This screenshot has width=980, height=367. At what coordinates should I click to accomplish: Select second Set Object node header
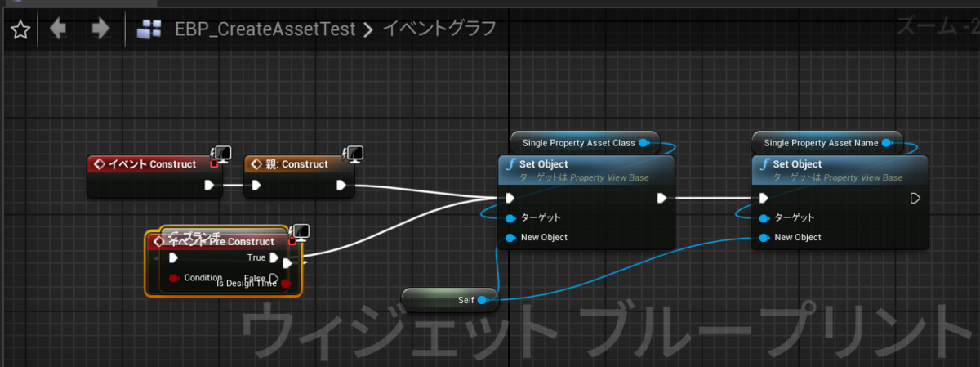click(x=840, y=170)
